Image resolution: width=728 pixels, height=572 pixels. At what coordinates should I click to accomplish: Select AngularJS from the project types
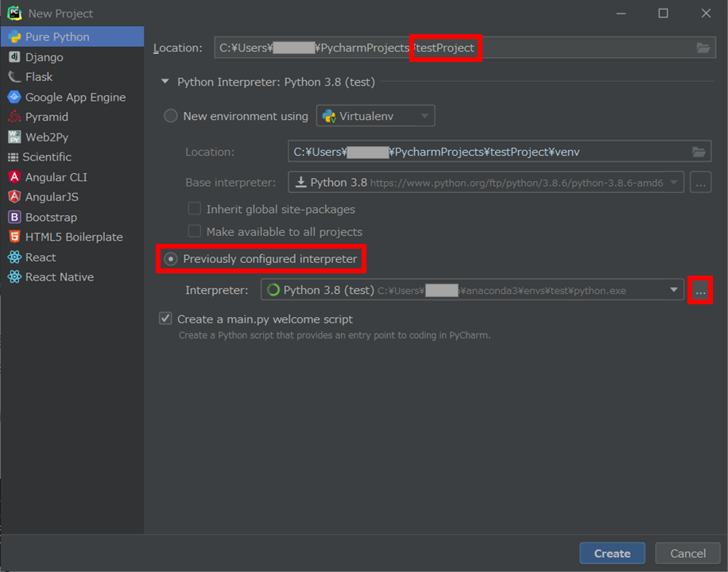click(x=72, y=197)
